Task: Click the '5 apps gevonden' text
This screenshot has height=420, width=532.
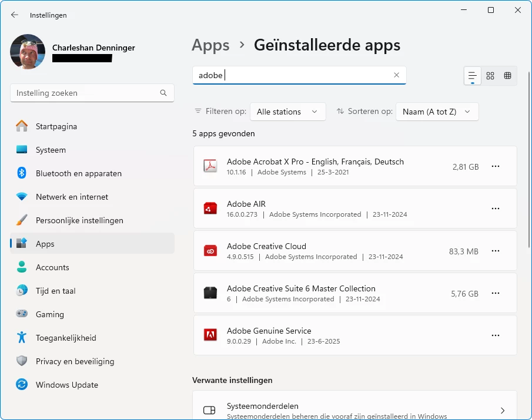Action: [x=223, y=133]
